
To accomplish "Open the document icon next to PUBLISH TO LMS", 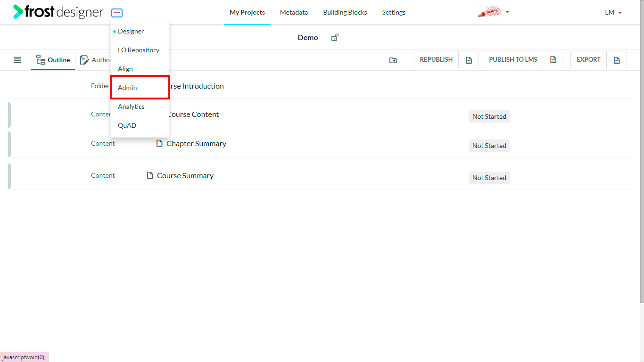I will click(x=553, y=60).
